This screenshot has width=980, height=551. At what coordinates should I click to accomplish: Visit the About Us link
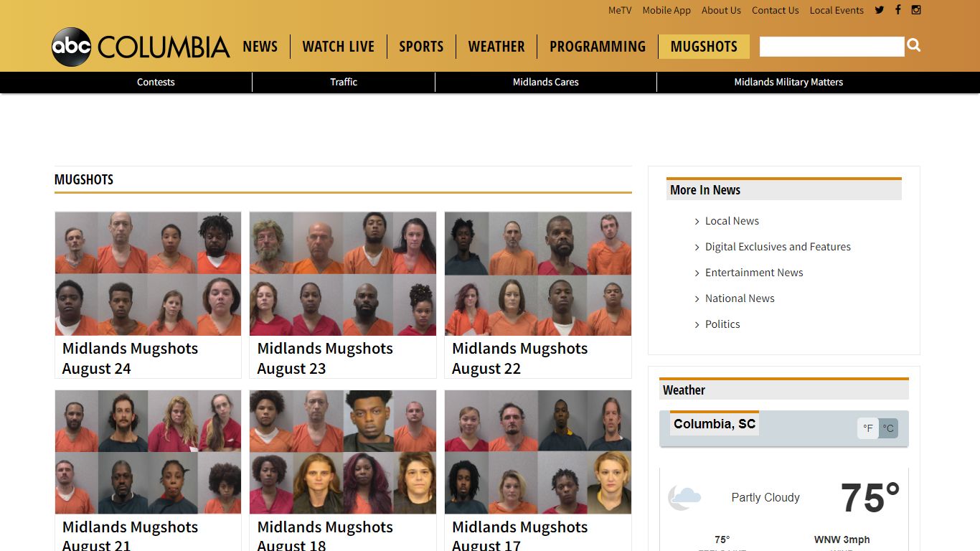pyautogui.click(x=721, y=10)
